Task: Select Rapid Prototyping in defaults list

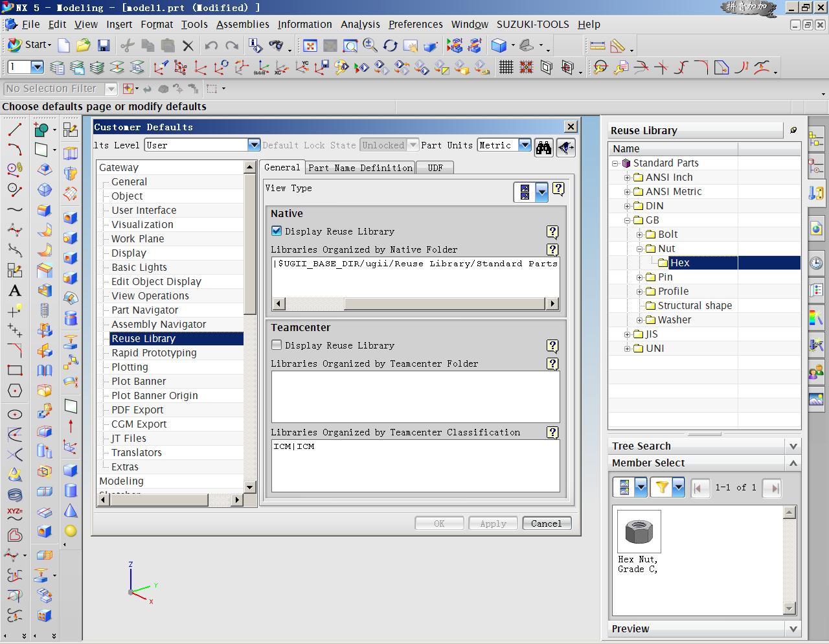Action: click(154, 353)
